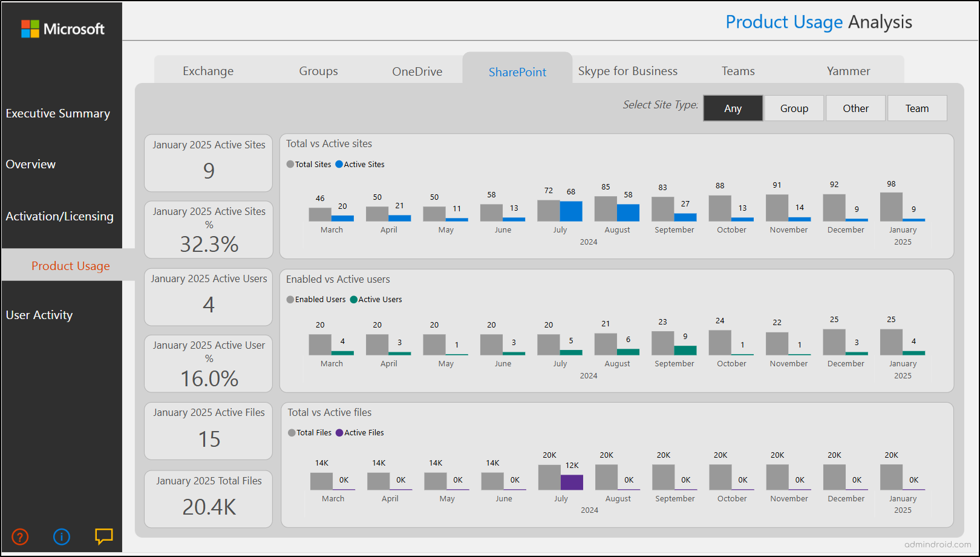Click the blue information icon
The width and height of the screenshot is (980, 557).
point(61,536)
